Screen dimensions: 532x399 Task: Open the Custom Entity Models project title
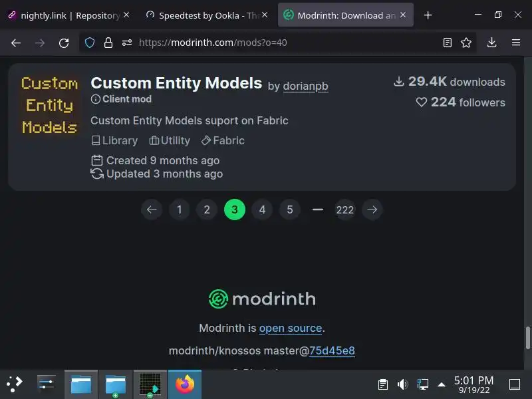point(176,83)
